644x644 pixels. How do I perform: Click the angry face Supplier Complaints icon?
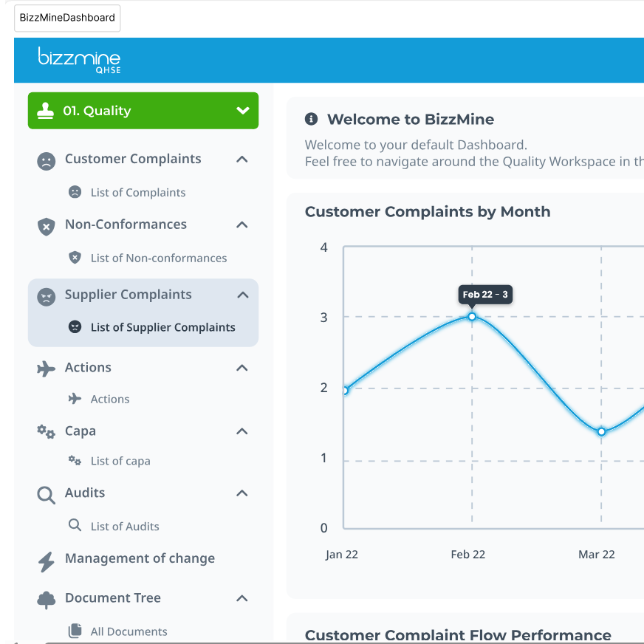[x=46, y=296]
